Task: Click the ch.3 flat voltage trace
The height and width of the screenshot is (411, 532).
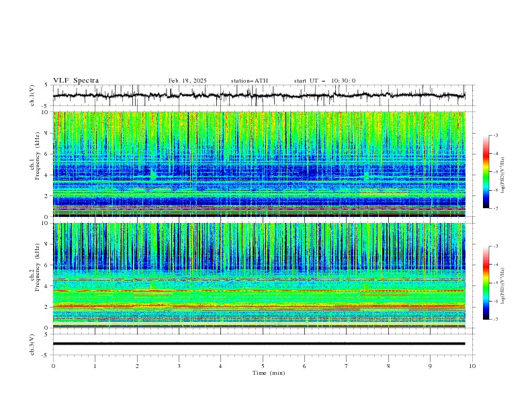Action: (259, 344)
